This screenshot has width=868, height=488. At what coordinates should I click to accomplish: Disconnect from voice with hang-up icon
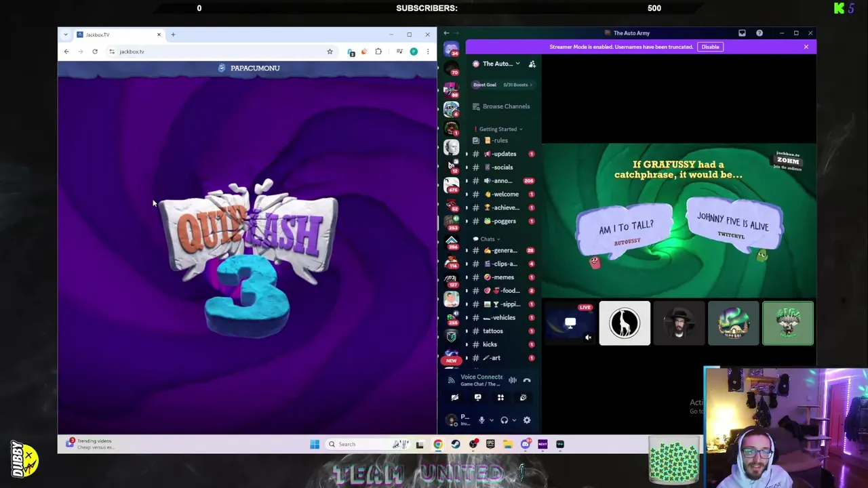527,380
